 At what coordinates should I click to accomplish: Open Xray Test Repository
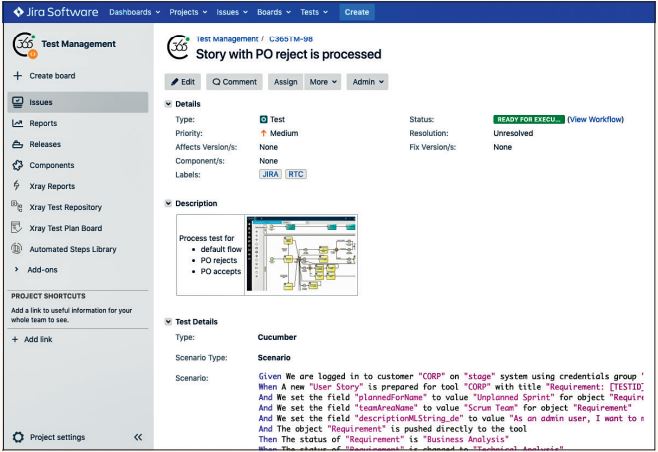[x=65, y=207]
